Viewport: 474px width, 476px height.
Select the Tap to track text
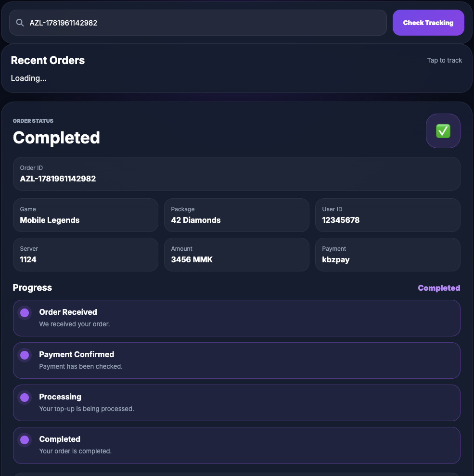tap(444, 61)
